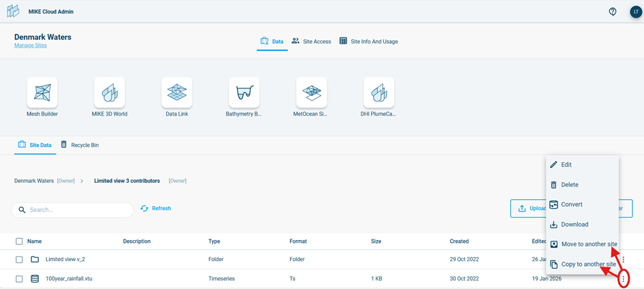644x289 pixels.
Task: Follow the Manage Sites link
Action: click(31, 46)
